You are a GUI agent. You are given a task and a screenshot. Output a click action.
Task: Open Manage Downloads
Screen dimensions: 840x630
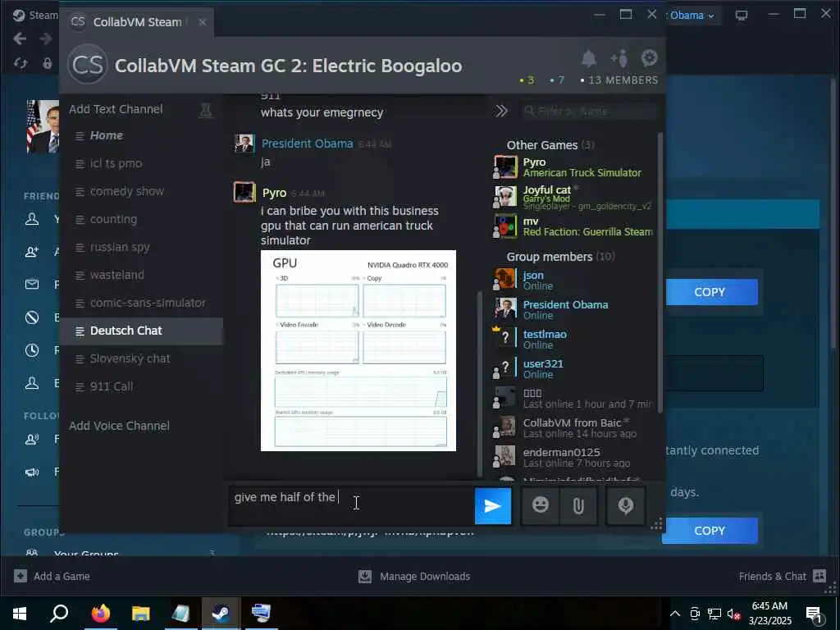pyautogui.click(x=414, y=577)
